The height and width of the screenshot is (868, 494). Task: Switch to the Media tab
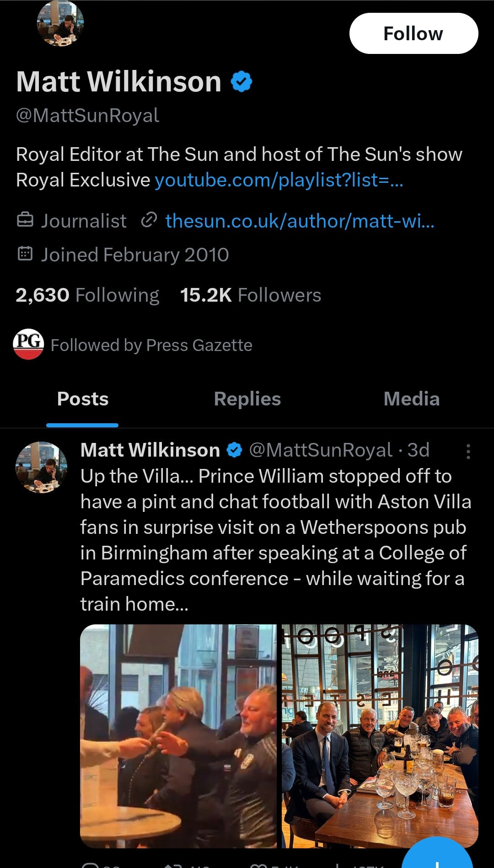click(x=411, y=399)
